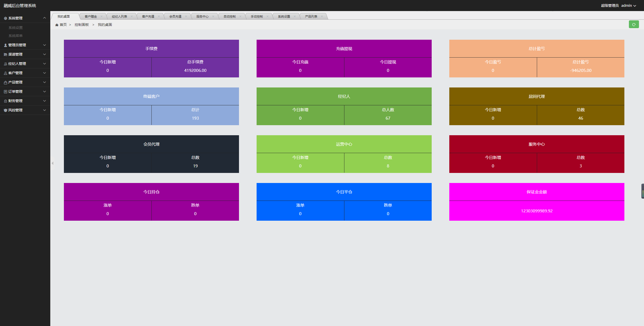Screen dimensions: 644x326
Task: Click the 订单管理 list icon
Action: pyautogui.click(x=6, y=92)
